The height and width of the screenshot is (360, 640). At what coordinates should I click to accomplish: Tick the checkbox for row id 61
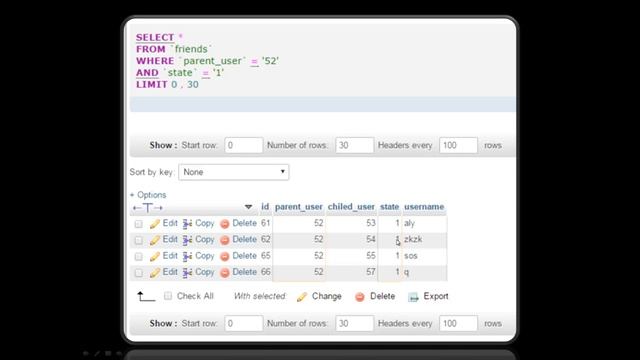[139, 224]
